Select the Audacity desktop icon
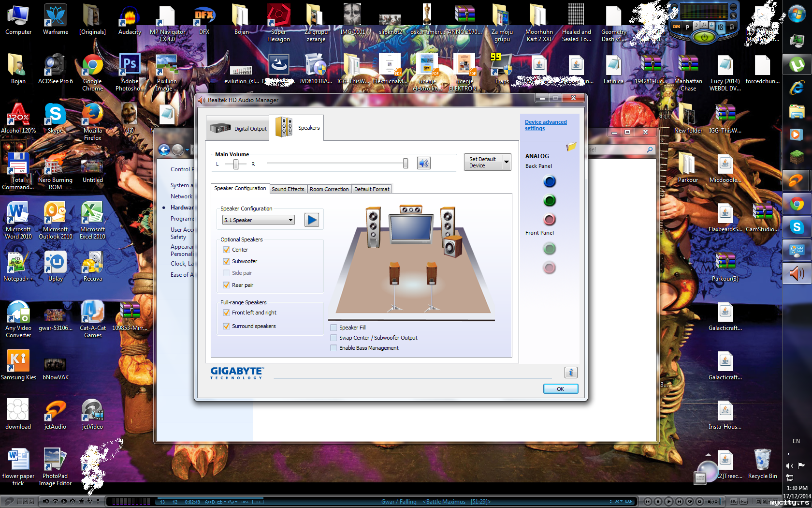812x508 pixels. click(x=130, y=21)
